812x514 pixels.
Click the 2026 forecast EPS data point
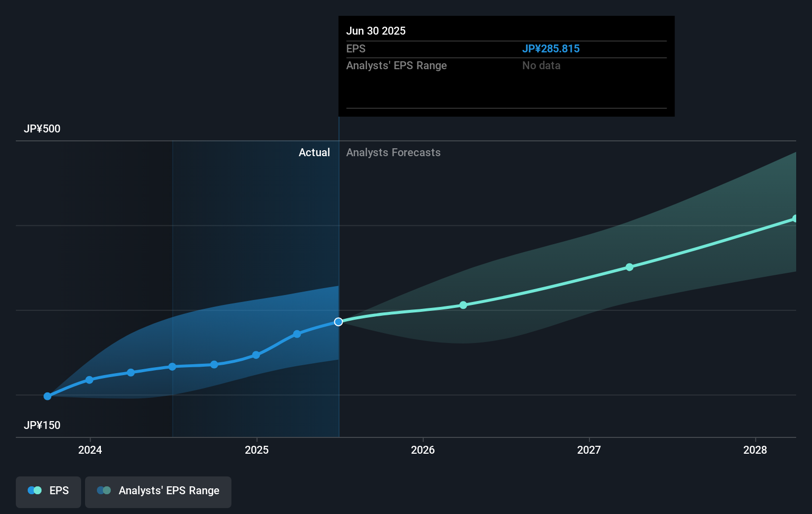click(x=463, y=305)
